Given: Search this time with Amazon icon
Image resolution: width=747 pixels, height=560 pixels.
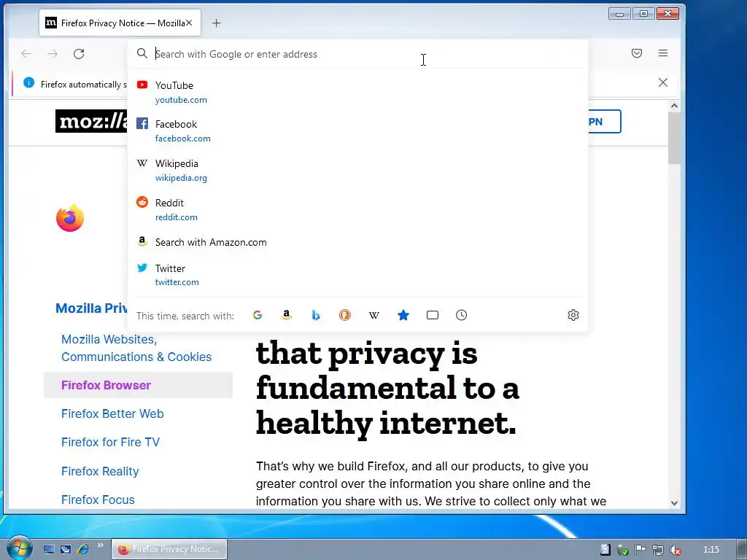Looking at the screenshot, I should coord(286,315).
